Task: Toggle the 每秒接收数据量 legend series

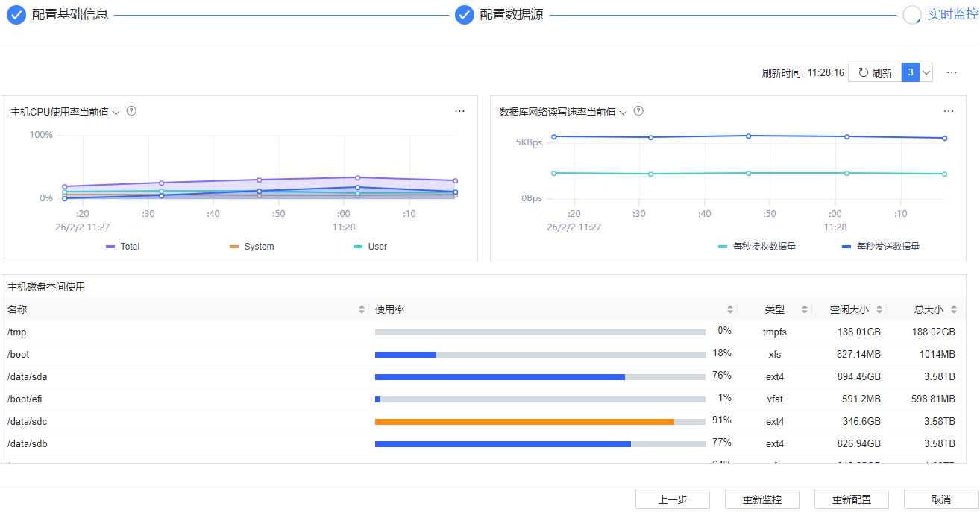Action: click(757, 247)
